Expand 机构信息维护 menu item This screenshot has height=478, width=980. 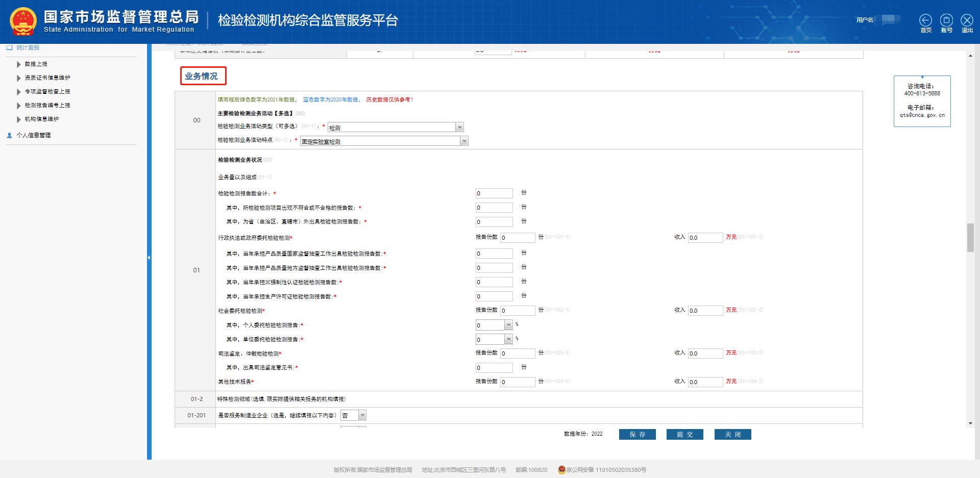[x=41, y=119]
